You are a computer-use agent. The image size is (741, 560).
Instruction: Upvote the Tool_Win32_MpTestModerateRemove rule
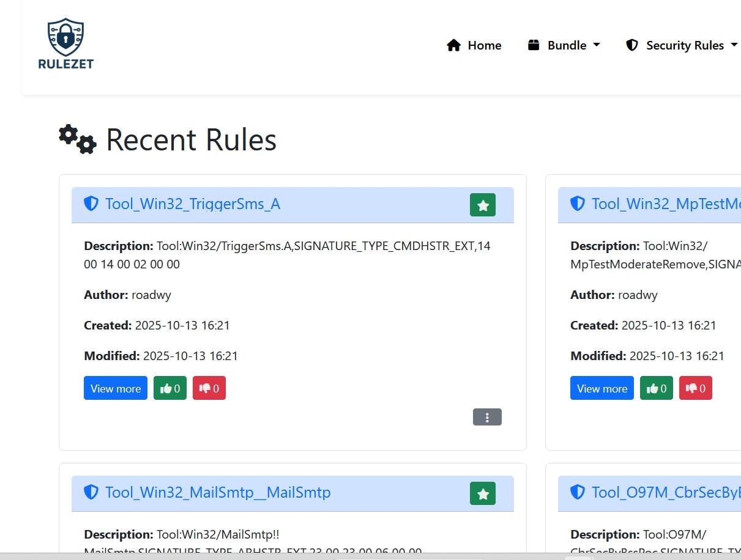click(657, 388)
